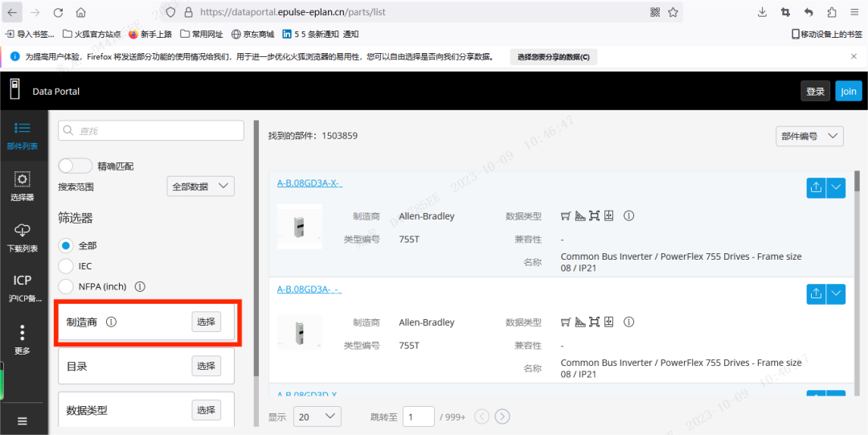Click the 查找 search input field

[x=151, y=131]
